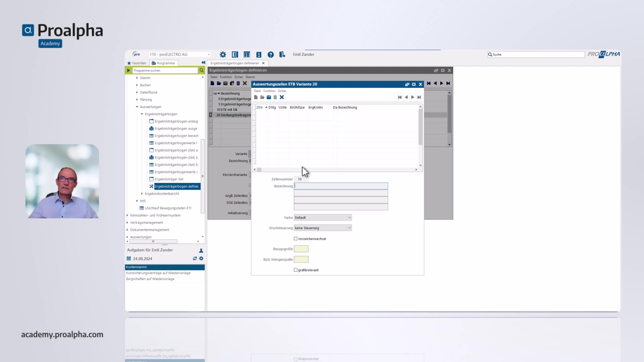Enable the Vorzeichenwechsel checkbox
644x362 pixels.
click(x=296, y=239)
